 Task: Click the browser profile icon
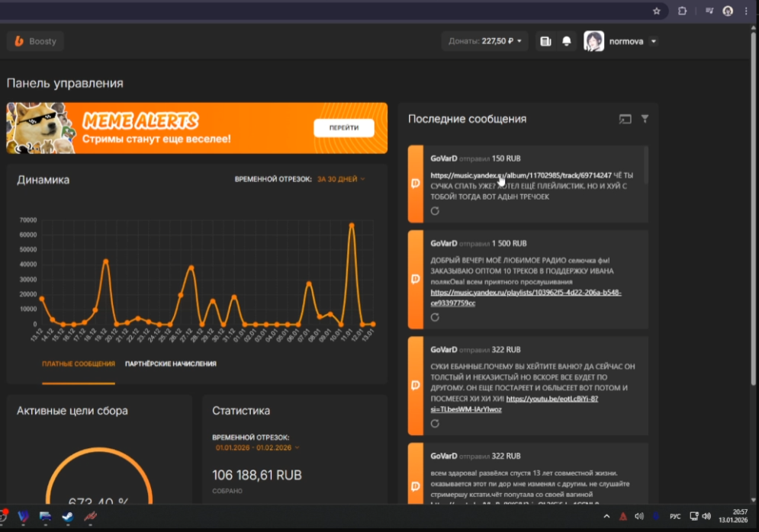pos(728,11)
